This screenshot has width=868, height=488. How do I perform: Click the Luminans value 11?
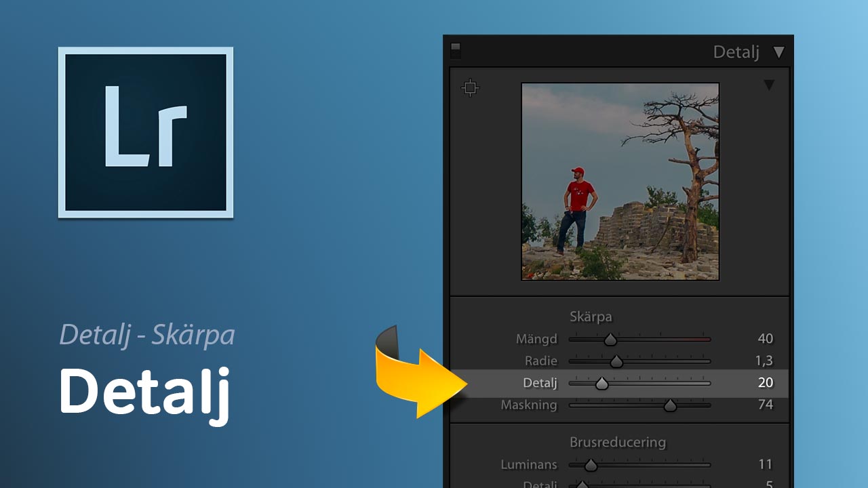click(766, 464)
